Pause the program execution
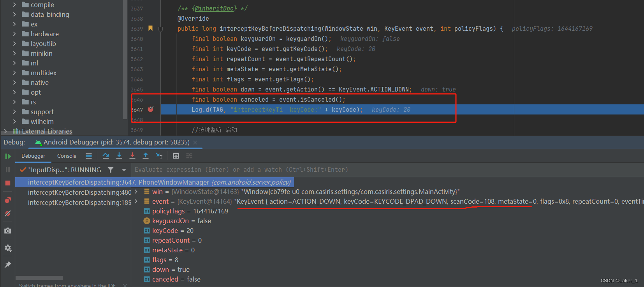 [8, 170]
